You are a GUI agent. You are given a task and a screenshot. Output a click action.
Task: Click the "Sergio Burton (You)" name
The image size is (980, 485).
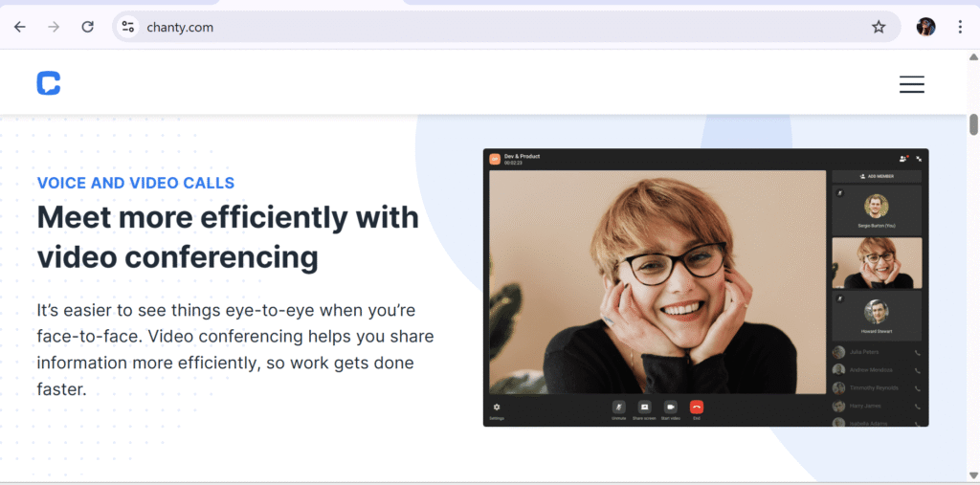click(x=877, y=225)
